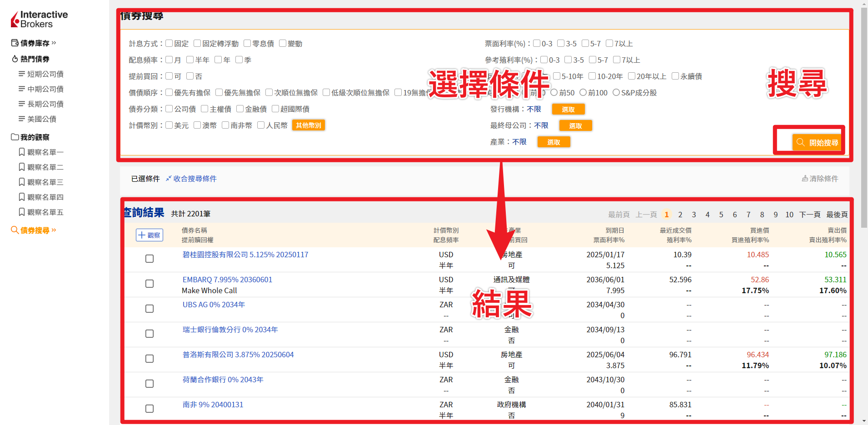Screen dimensions: 868x425
Task: Select checkbox for EMBARQ 7.995% row
Action: coord(150,284)
